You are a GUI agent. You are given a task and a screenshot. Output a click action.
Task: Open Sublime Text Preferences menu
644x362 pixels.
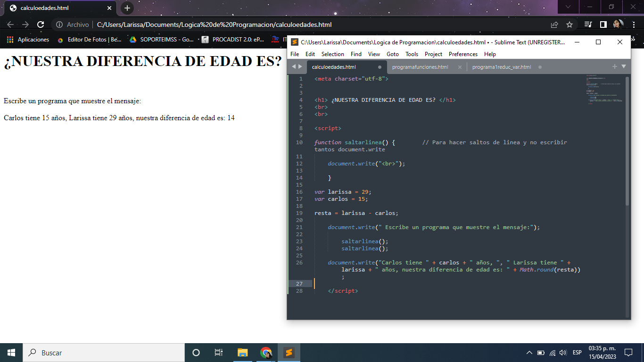(463, 54)
